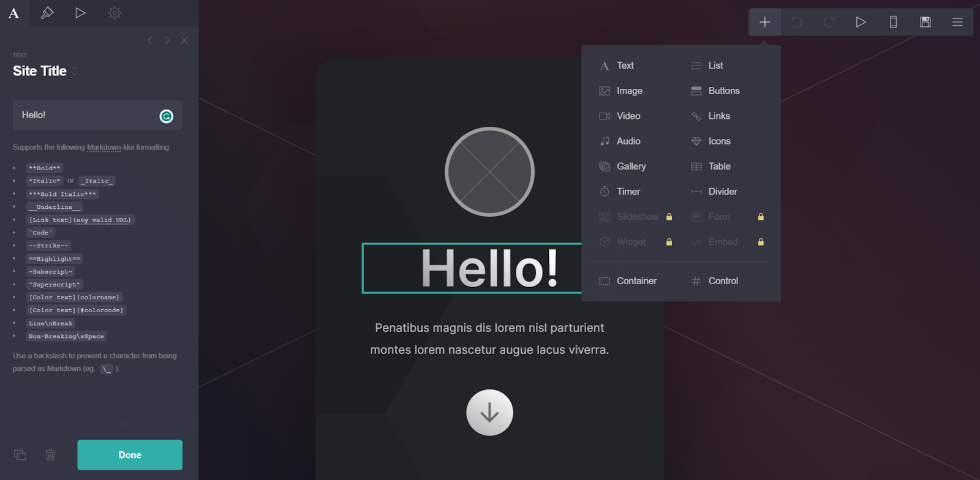Click the ***Bold Italic*** formatting example

[62, 194]
